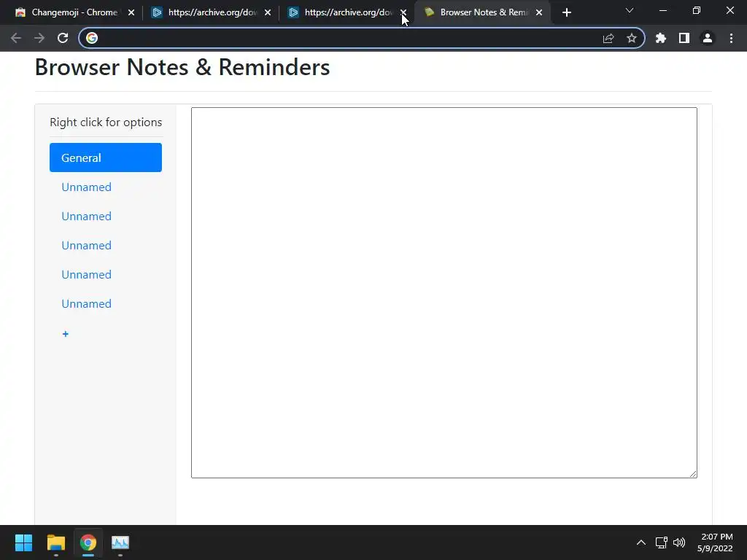
Task: Share this page icon in address bar
Action: pos(608,38)
